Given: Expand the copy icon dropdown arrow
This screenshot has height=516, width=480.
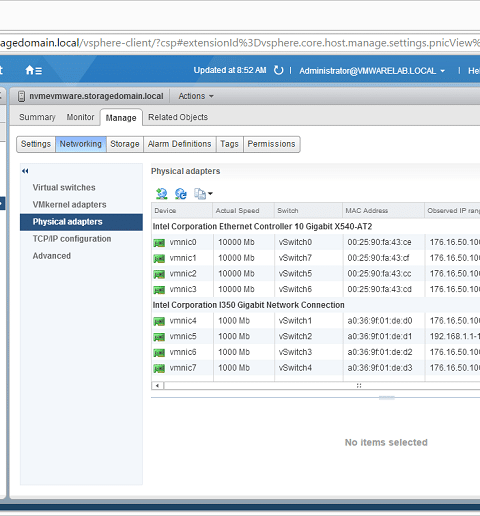Looking at the screenshot, I should pyautogui.click(x=210, y=193).
